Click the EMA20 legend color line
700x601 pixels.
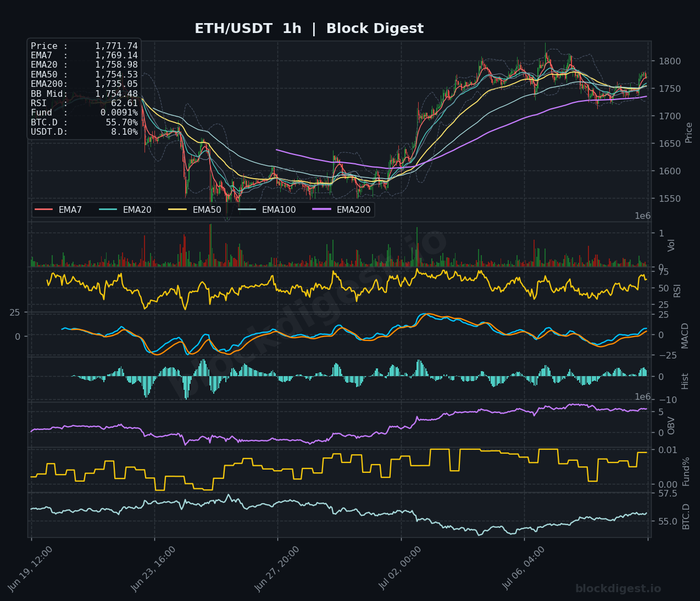(x=108, y=209)
